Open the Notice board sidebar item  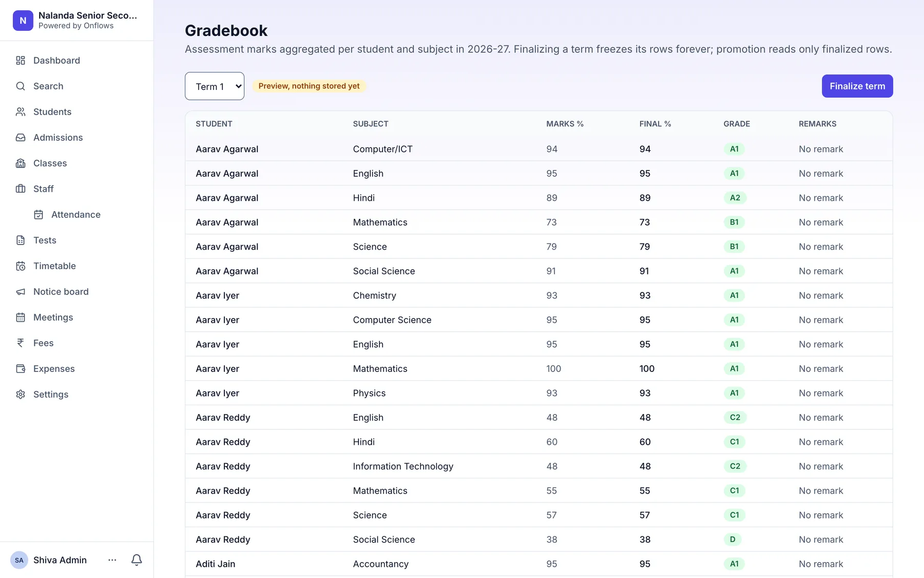click(77, 292)
